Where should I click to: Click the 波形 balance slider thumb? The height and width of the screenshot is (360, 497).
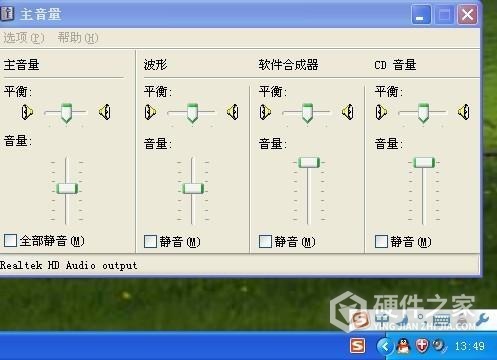click(192, 113)
